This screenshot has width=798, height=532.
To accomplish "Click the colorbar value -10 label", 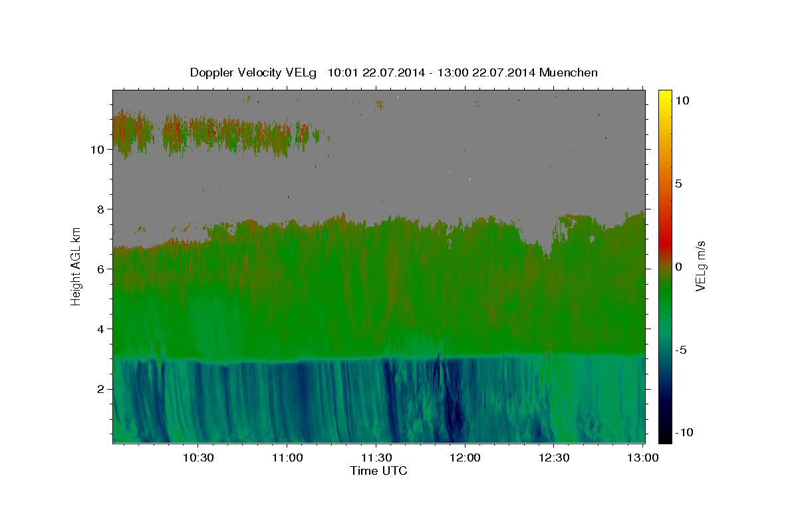I will [x=684, y=432].
